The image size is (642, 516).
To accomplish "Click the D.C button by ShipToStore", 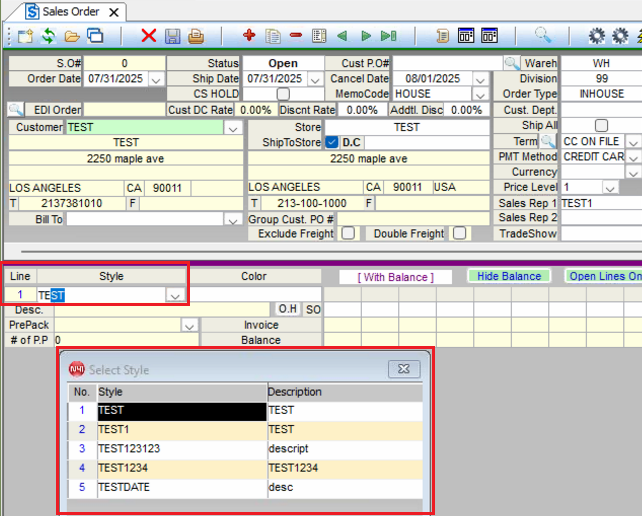I will click(x=351, y=142).
